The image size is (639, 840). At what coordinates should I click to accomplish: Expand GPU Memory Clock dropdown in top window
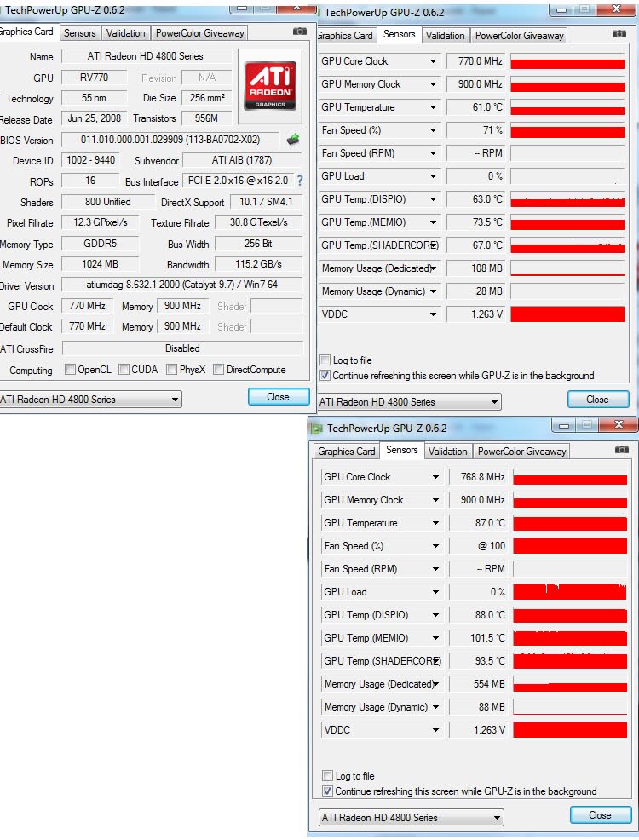tap(433, 84)
